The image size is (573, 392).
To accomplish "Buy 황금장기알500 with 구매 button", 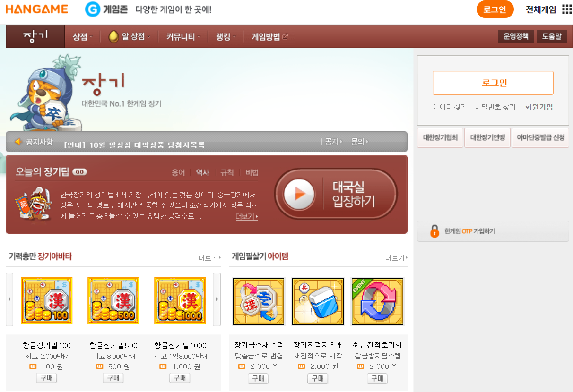I will [113, 378].
